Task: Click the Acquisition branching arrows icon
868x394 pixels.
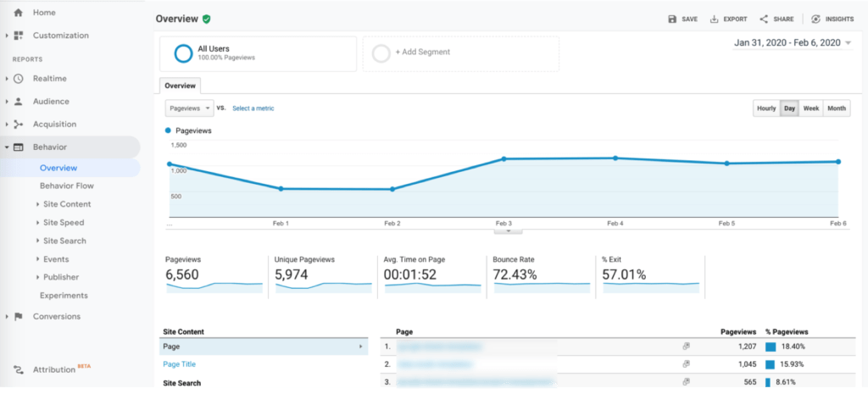Action: click(19, 124)
